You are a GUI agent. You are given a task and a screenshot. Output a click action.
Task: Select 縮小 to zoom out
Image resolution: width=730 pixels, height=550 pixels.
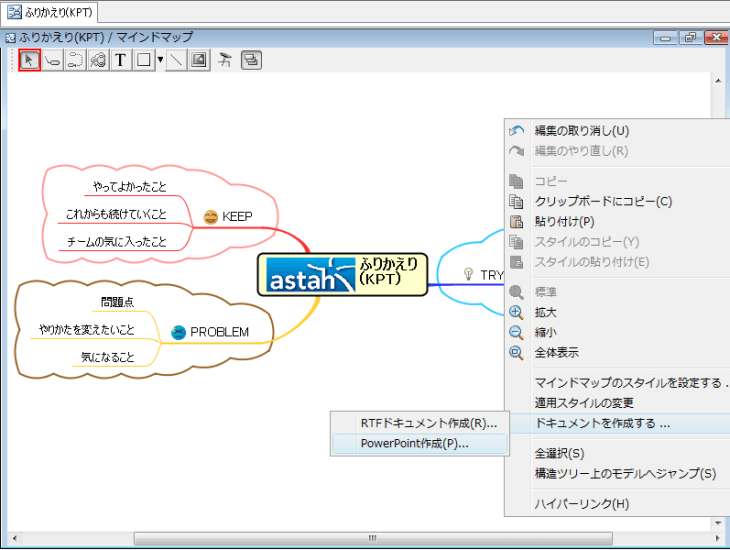pos(546,333)
